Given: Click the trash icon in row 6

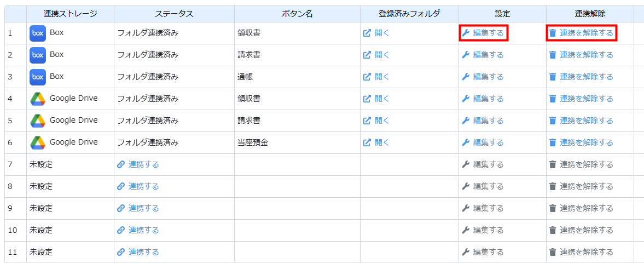Looking at the screenshot, I should [553, 142].
